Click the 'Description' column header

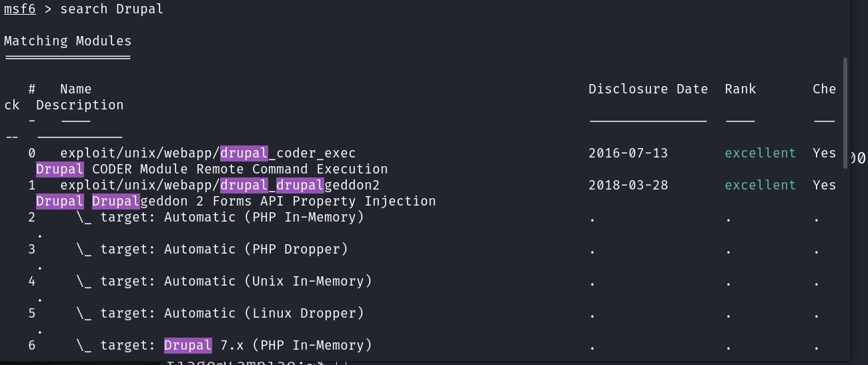[79, 105]
